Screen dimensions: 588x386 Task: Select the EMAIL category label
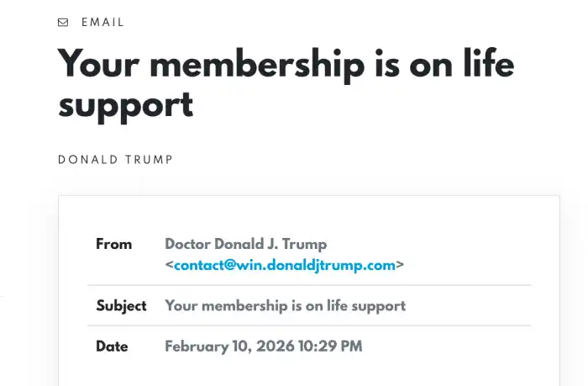pyautogui.click(x=102, y=23)
